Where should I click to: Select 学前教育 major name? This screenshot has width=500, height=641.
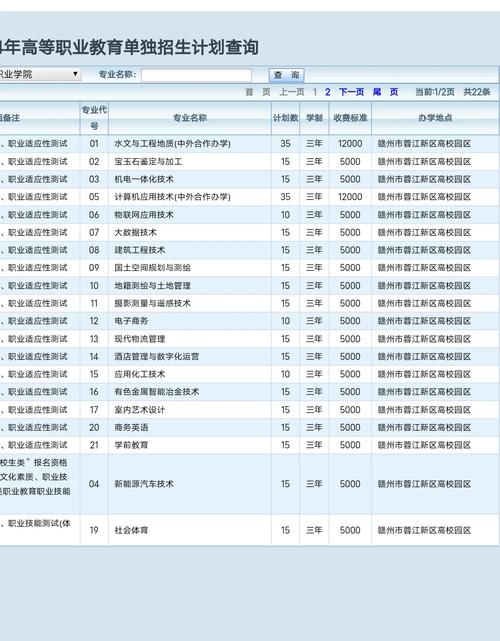131,445
